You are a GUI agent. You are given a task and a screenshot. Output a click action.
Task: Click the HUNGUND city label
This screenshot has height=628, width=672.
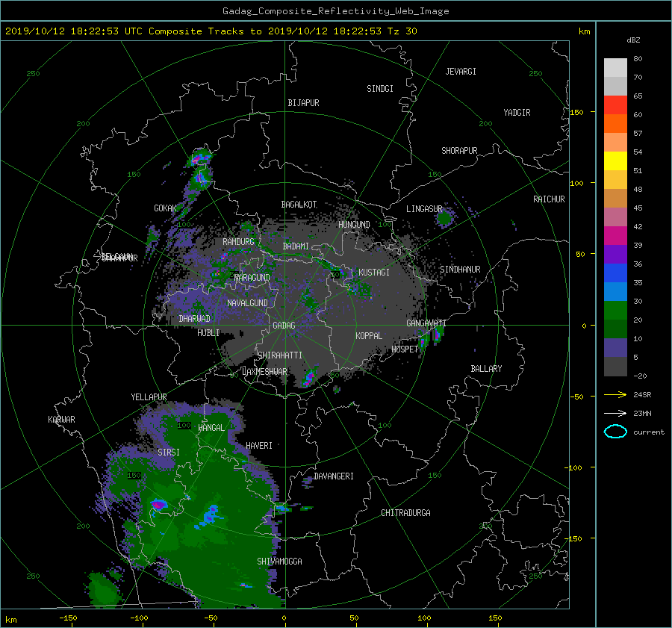point(354,225)
